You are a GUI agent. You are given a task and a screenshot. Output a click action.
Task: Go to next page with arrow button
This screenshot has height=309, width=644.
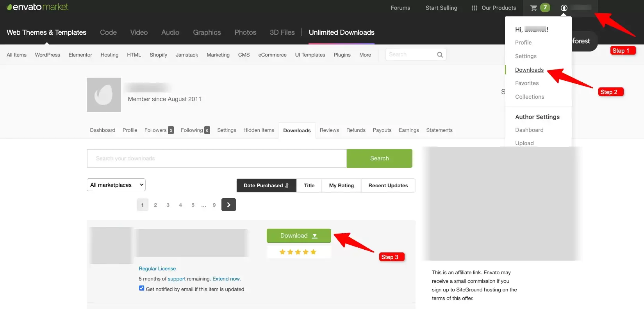(x=228, y=205)
